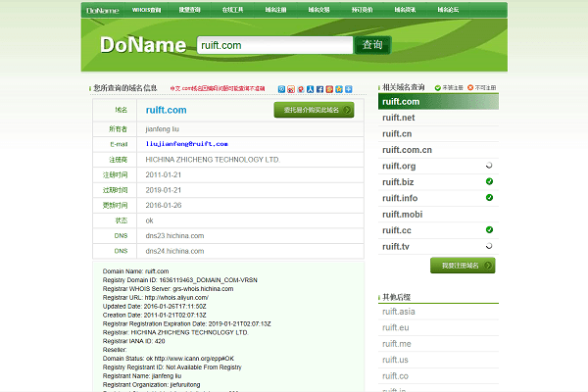Select Registrant Organization: jiefuruitong line

(151, 384)
